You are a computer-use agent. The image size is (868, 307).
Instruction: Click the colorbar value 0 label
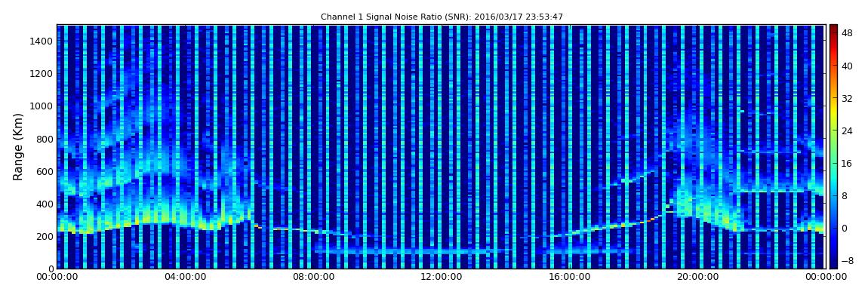(844, 229)
